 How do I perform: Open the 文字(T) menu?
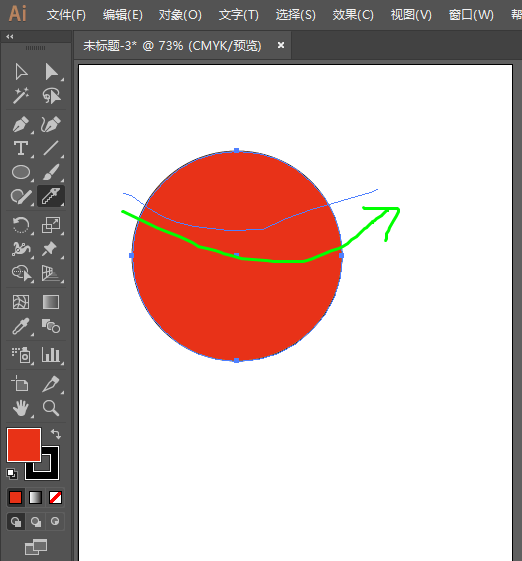(x=239, y=15)
